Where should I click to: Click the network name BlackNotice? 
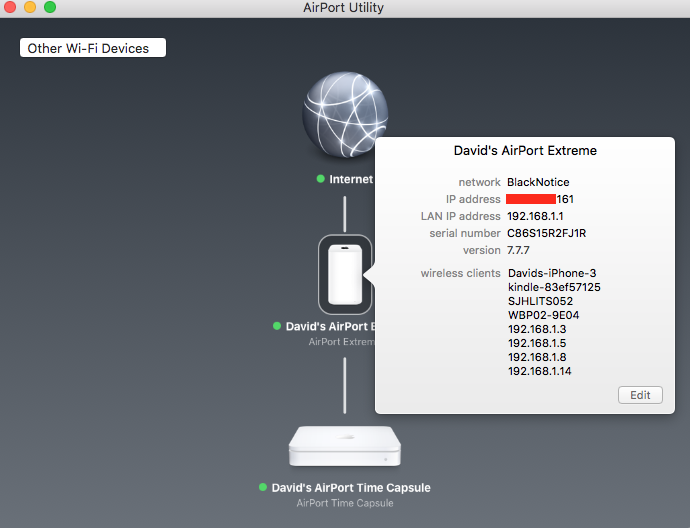click(538, 182)
